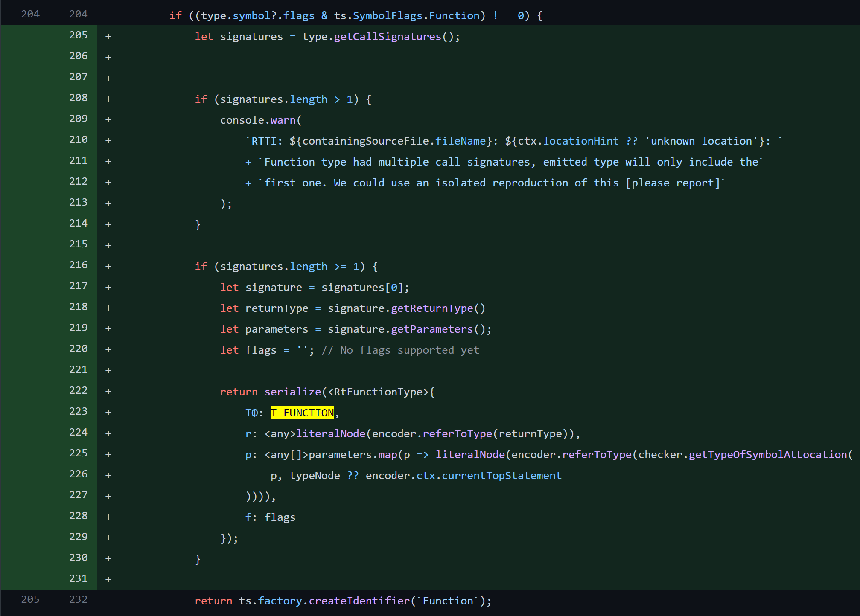860x616 pixels.
Task: Click the plus marker on line 208
Action: (x=108, y=99)
